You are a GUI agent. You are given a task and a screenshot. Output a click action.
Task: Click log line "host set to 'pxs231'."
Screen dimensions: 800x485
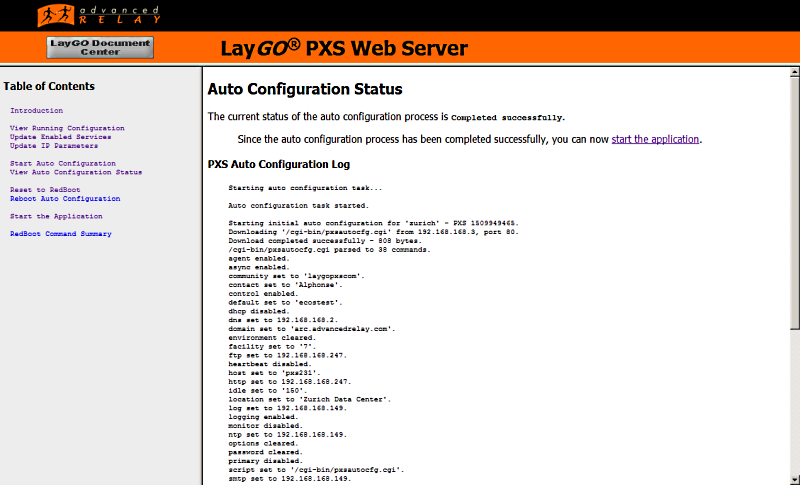point(274,373)
